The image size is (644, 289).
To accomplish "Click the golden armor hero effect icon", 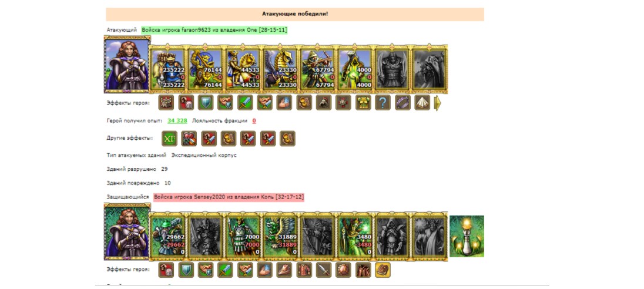I will pos(363,103).
